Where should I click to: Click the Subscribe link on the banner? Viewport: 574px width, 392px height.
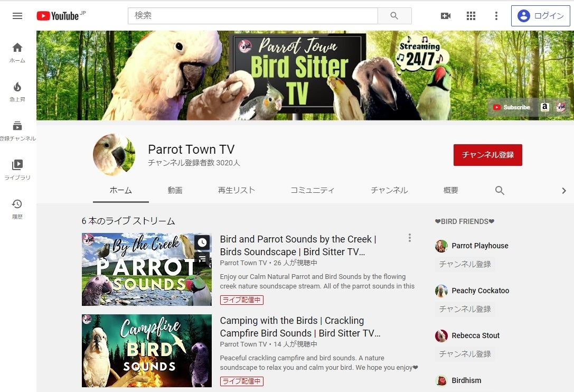[x=512, y=107]
